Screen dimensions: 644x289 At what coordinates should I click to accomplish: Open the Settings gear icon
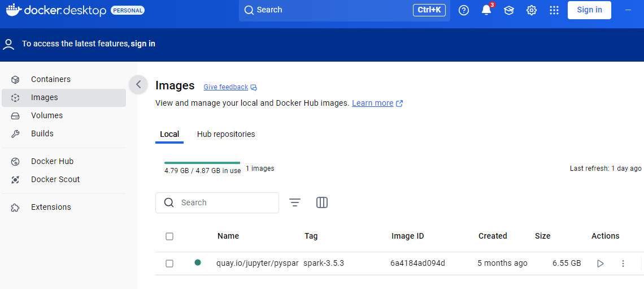(532, 10)
